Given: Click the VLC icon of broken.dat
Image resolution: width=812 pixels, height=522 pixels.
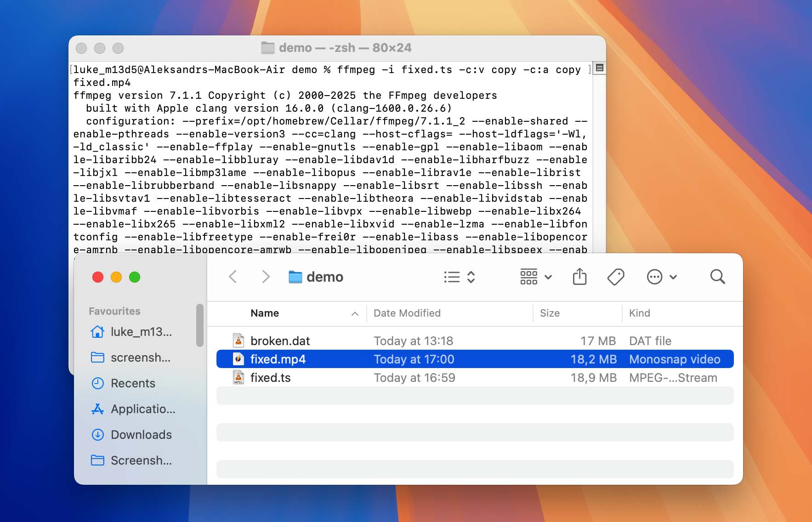Looking at the screenshot, I should pyautogui.click(x=238, y=340).
